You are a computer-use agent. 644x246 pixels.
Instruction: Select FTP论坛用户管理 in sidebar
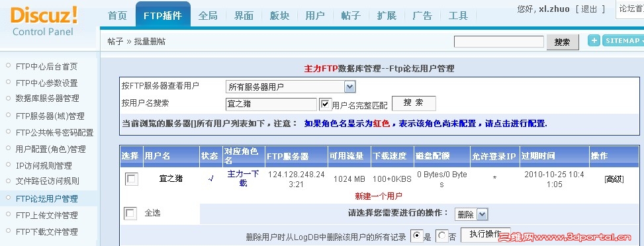(46, 199)
